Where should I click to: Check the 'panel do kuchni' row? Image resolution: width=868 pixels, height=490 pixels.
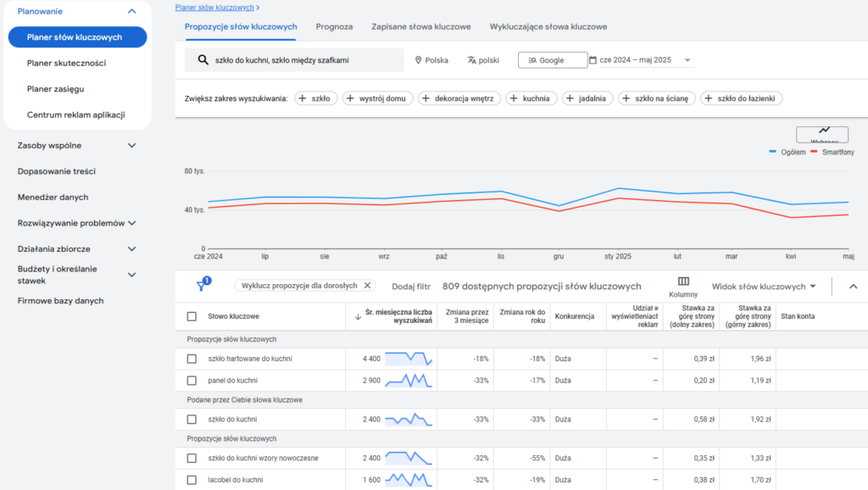point(192,381)
